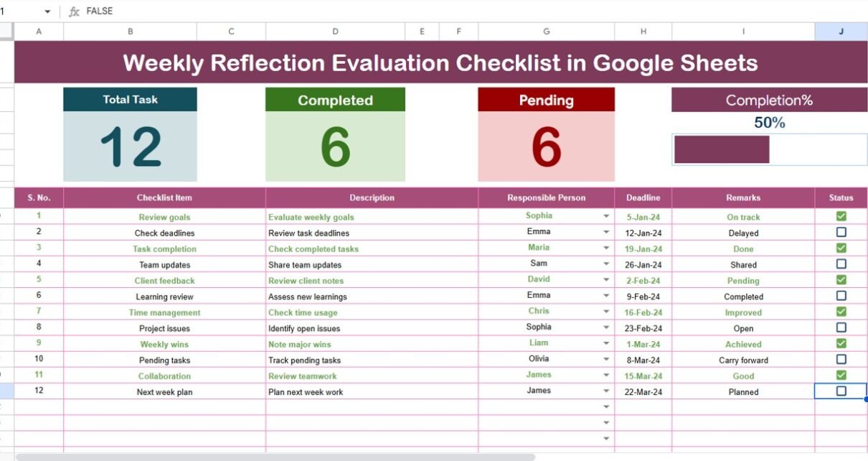Image resolution: width=868 pixels, height=461 pixels.
Task: Expand the Responsible Person dropdown showing Olivia
Action: [606, 360]
